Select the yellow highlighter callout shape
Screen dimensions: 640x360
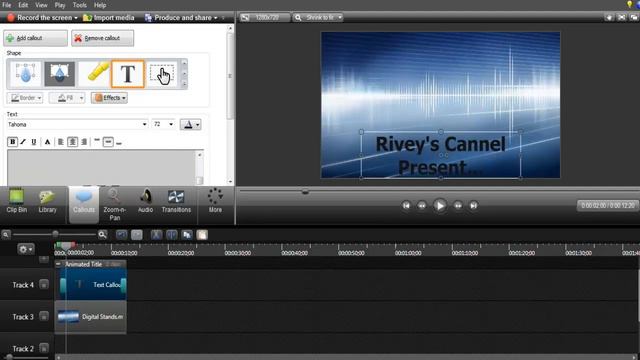click(94, 73)
